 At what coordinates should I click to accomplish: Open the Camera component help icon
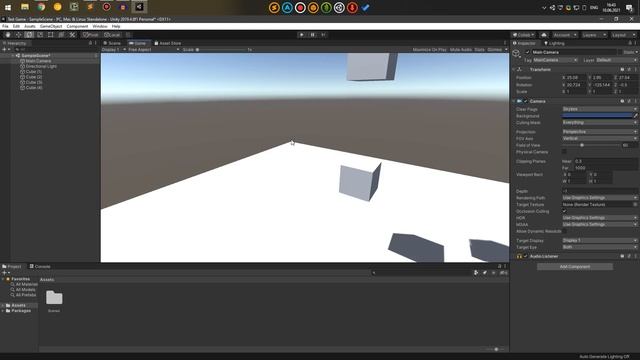[x=622, y=101]
